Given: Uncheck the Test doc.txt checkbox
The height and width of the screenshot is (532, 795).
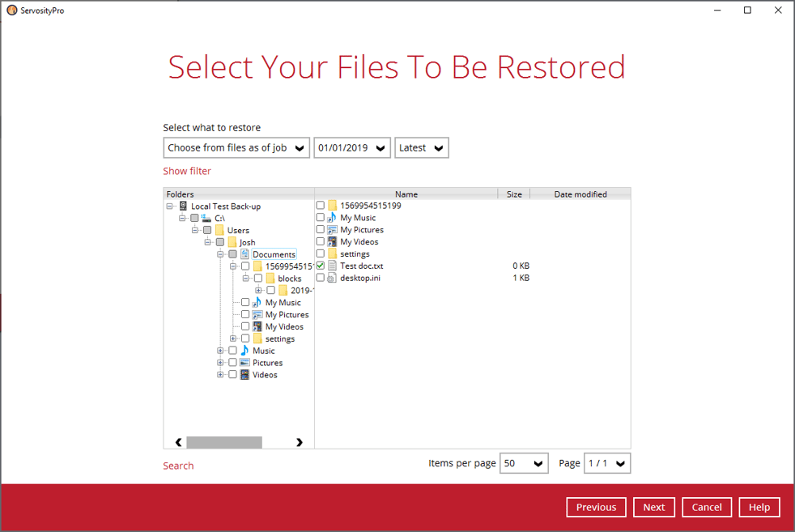Looking at the screenshot, I should point(320,265).
